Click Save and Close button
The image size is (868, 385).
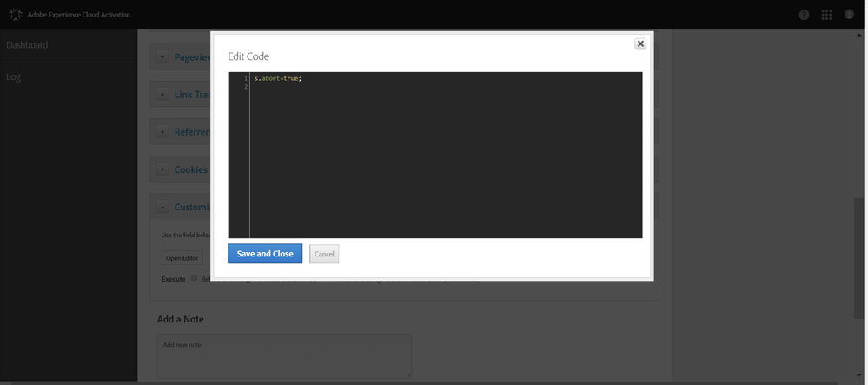coord(265,254)
